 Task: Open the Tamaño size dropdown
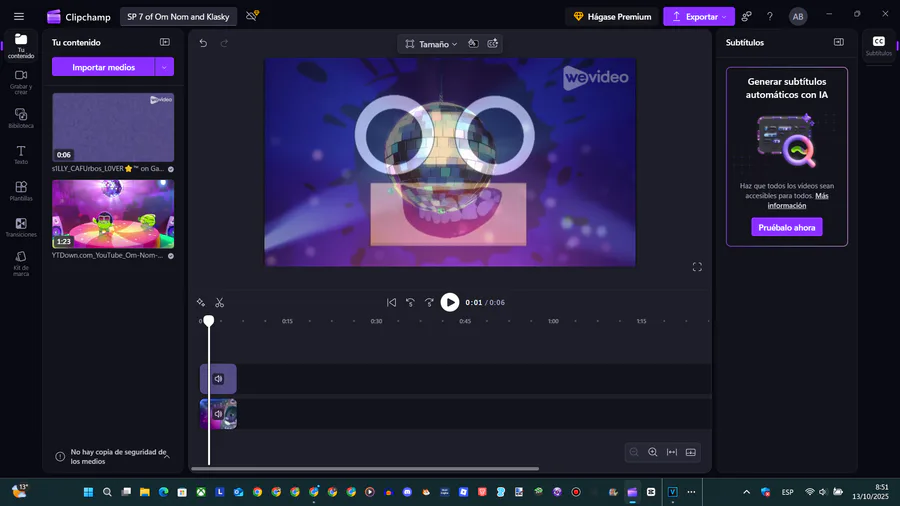(x=431, y=44)
